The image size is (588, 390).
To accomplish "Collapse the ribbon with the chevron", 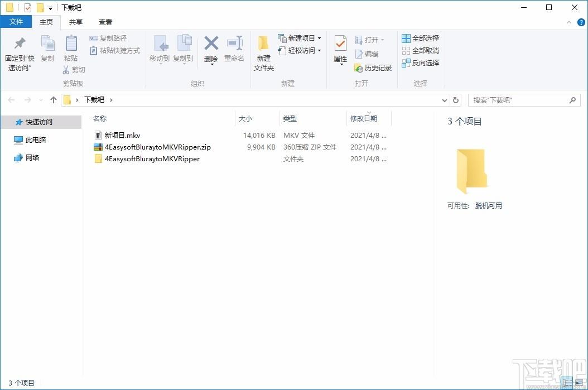I will pyautogui.click(x=569, y=22).
